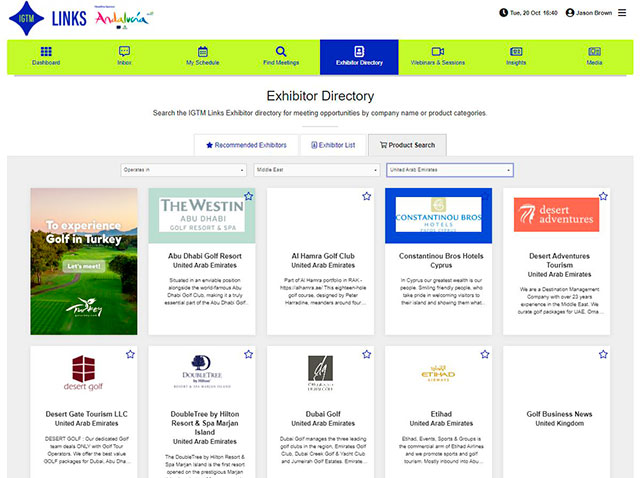Open My Schedule calendar icon
Viewport: 640px width, 478px height.
(x=202, y=51)
